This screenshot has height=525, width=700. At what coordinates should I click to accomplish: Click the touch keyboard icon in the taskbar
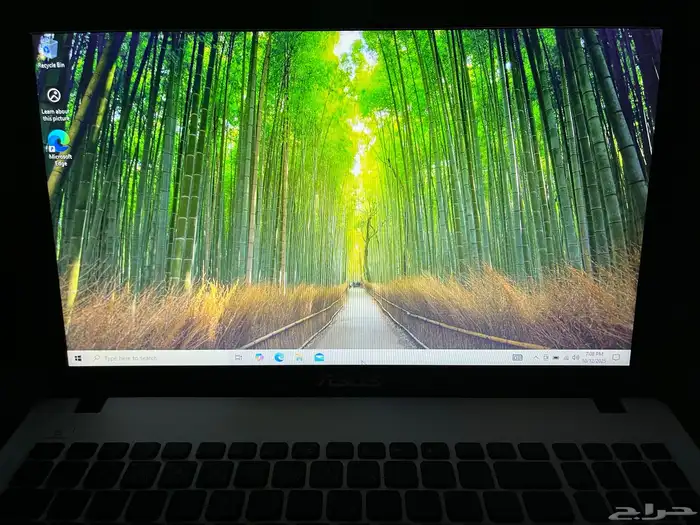[x=517, y=358]
